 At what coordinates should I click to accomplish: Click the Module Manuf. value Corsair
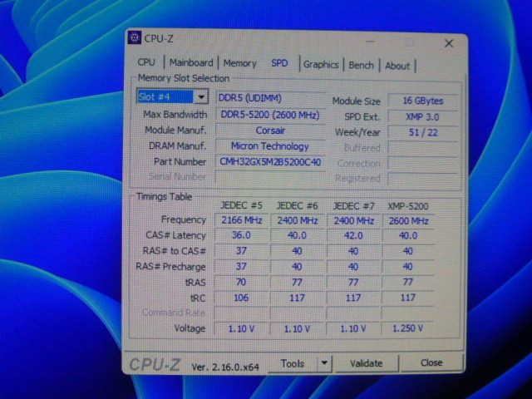[x=270, y=131]
